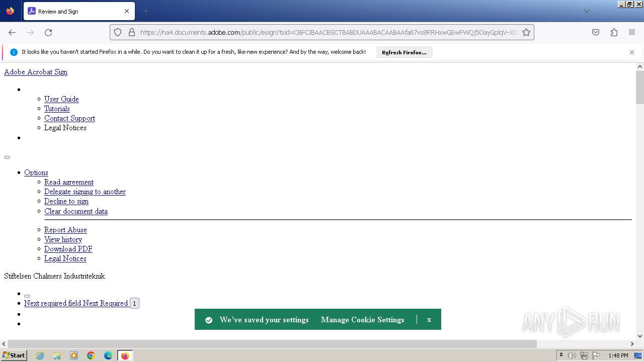
Task: Open the volume speaker tray icon
Action: pos(572,355)
